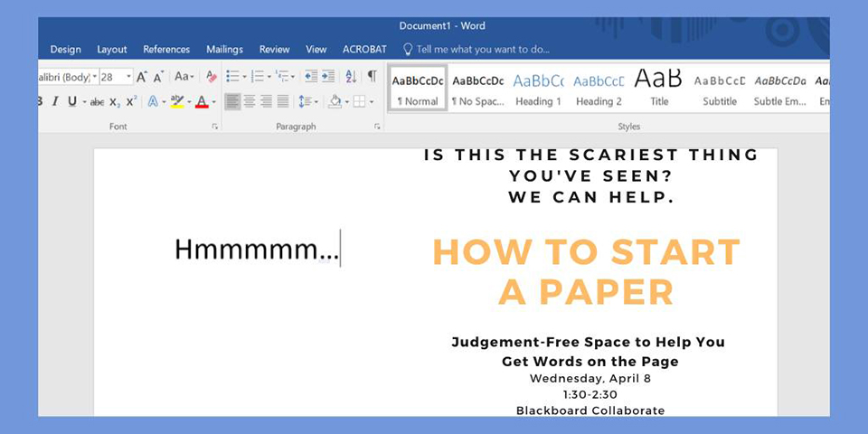Open the ACROBAT tab
The image size is (868, 434).
pos(364,49)
